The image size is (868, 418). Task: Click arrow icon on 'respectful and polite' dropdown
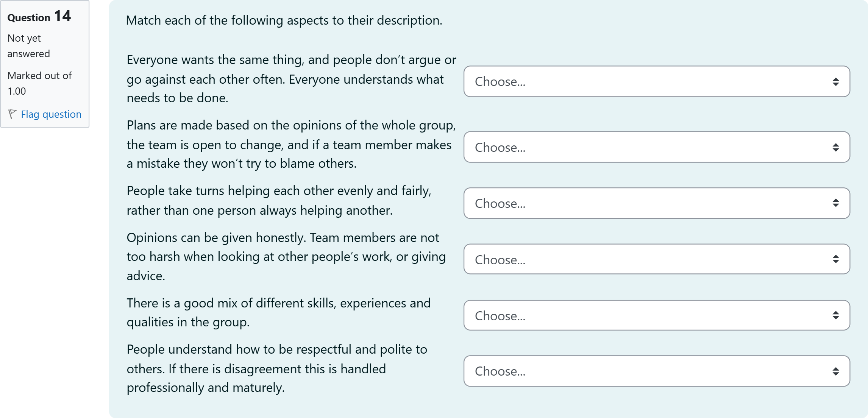tap(835, 371)
